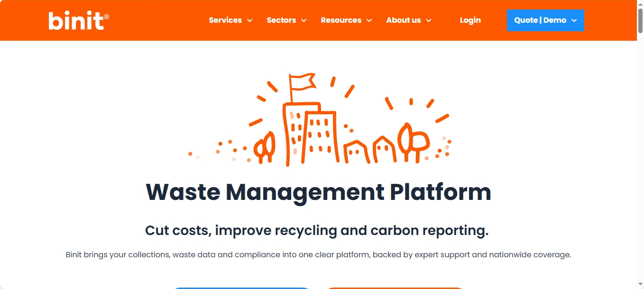Click the Quote | Demo button
This screenshot has width=644, height=289.
tap(545, 20)
